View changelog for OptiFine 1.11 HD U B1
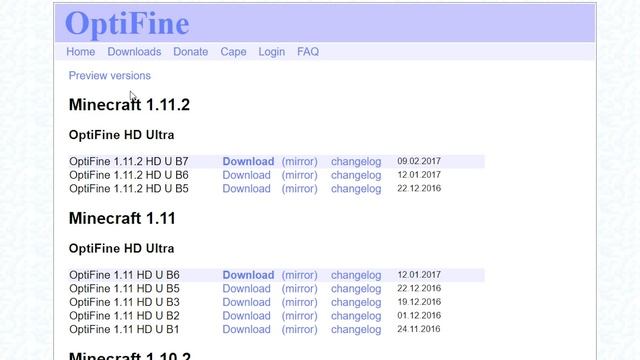The height and width of the screenshot is (360, 640). tap(356, 329)
